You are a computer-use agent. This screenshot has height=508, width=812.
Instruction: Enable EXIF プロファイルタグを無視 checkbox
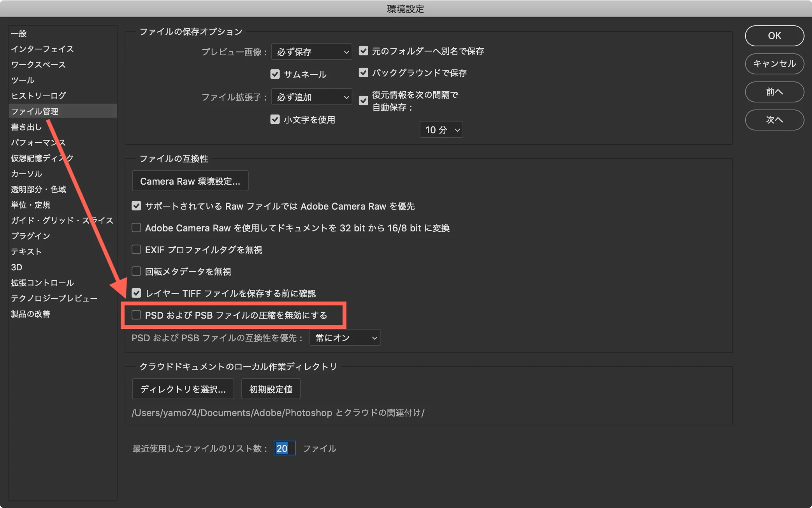coord(136,249)
